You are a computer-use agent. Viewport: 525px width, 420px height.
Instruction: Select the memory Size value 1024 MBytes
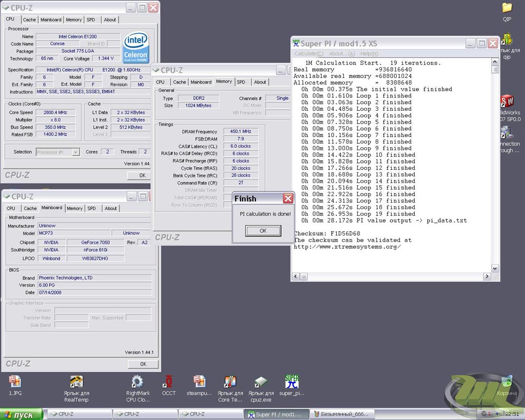(198, 106)
